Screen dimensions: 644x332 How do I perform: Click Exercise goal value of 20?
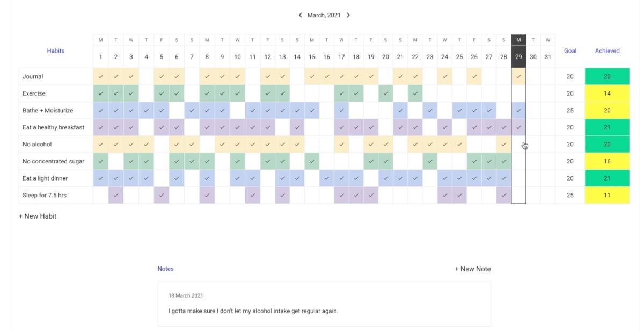coord(570,93)
